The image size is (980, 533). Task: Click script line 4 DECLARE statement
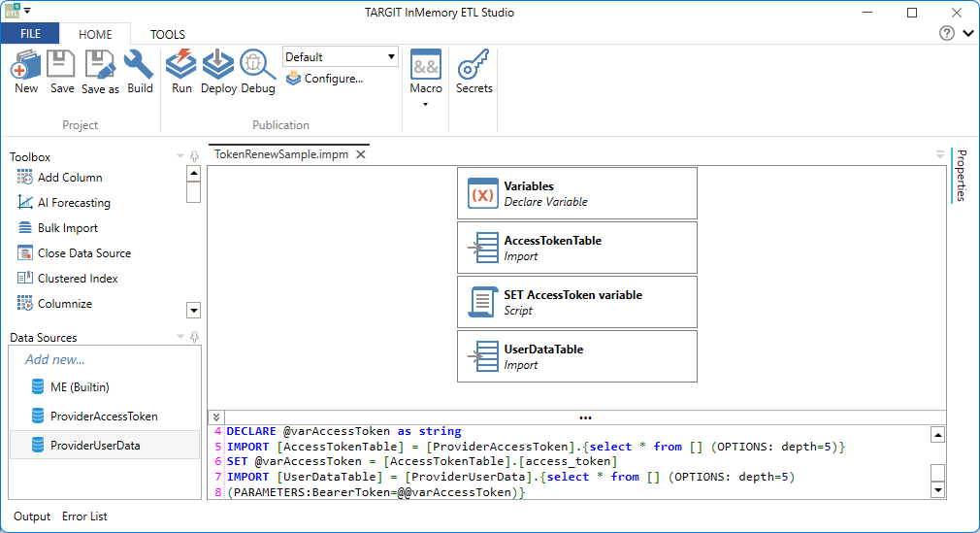343,432
